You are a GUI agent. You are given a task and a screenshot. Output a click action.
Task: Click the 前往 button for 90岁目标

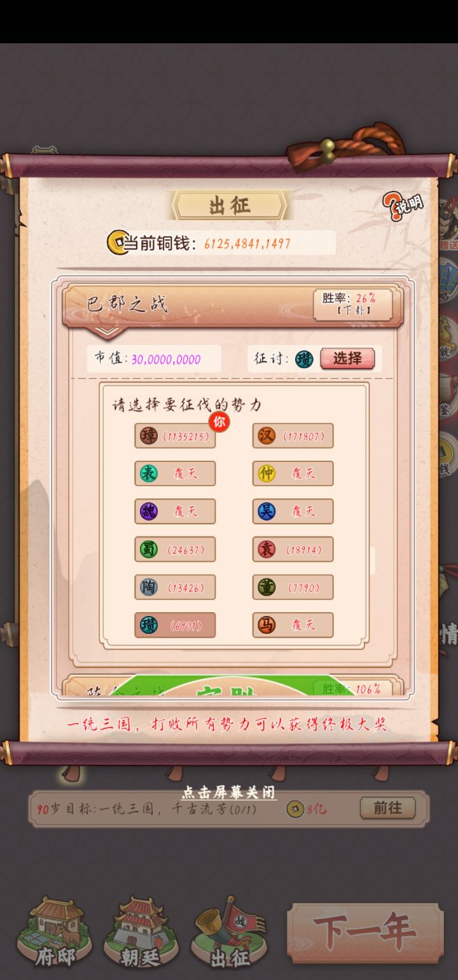387,808
